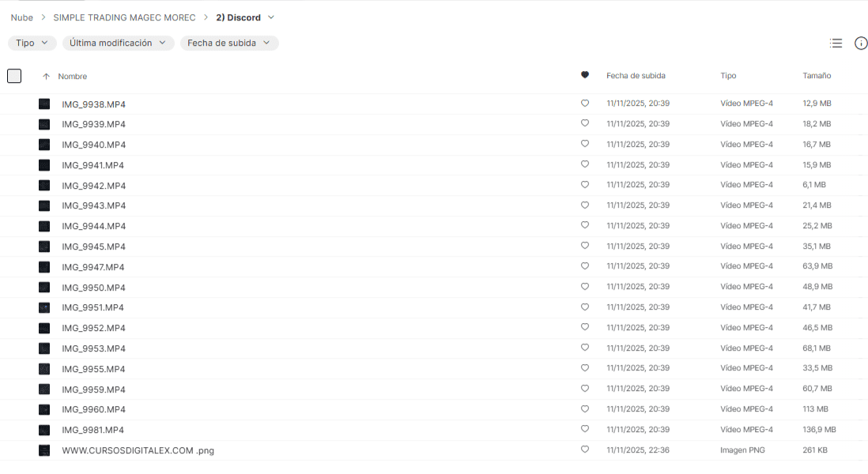Sort files by Tamaño column

tap(817, 76)
